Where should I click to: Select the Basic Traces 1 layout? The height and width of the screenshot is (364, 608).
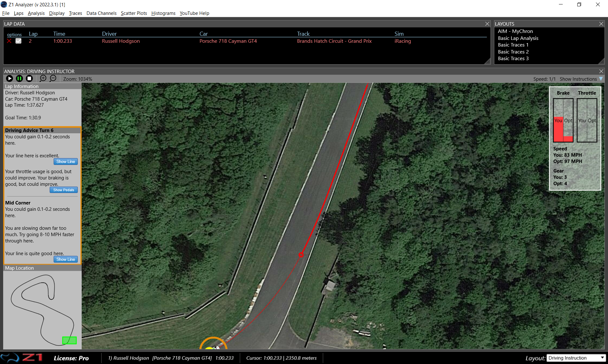click(513, 45)
